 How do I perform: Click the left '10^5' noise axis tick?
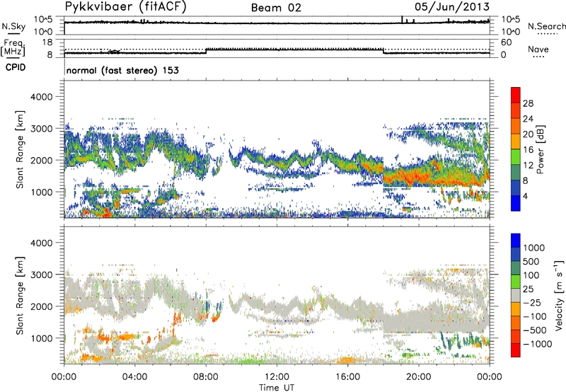pos(43,19)
